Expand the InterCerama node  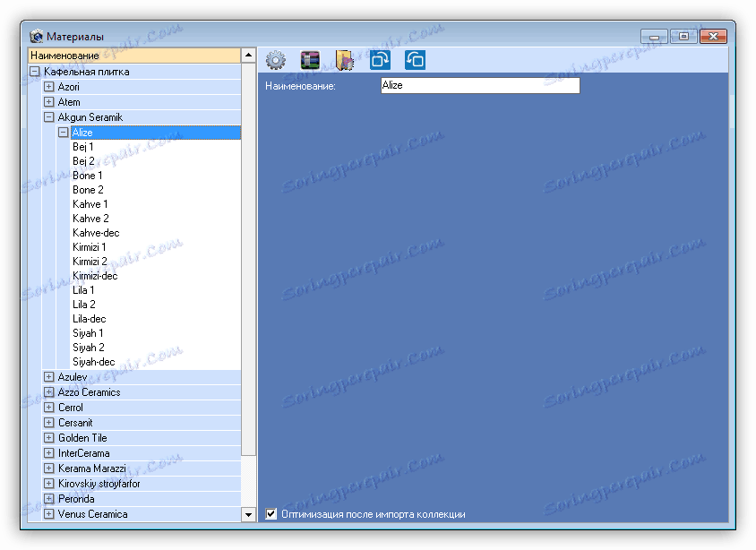48,452
